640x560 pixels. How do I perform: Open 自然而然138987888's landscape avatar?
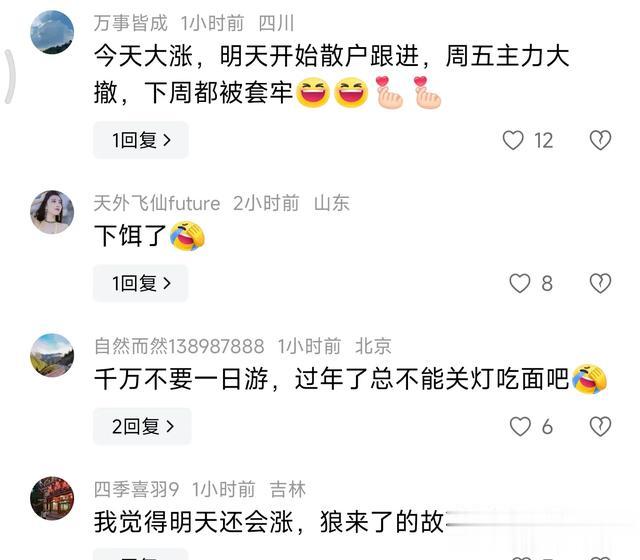tap(52, 355)
